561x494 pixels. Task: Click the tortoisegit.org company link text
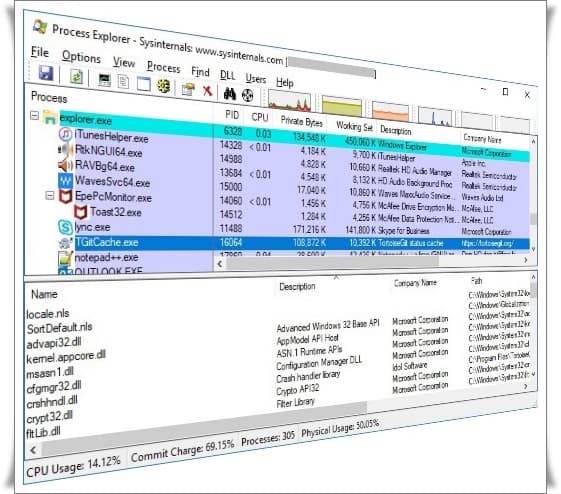(x=487, y=243)
